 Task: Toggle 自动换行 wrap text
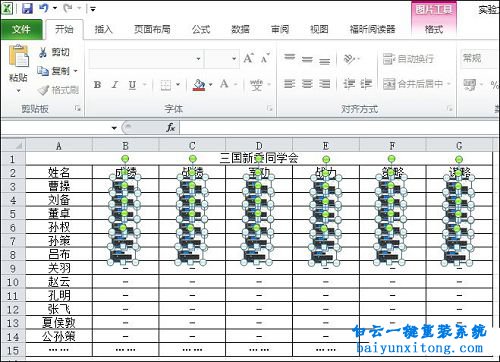408,59
